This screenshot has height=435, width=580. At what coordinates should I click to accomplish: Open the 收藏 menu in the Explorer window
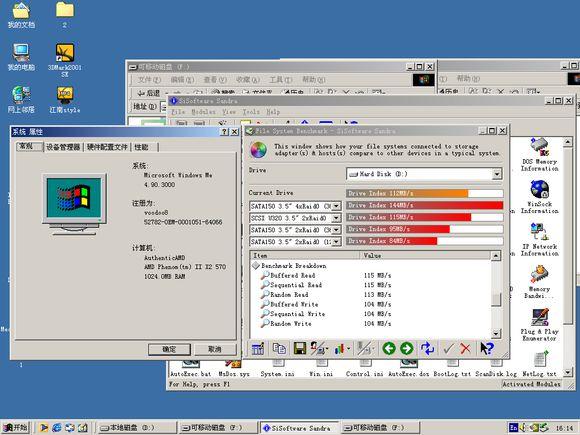coord(247,80)
